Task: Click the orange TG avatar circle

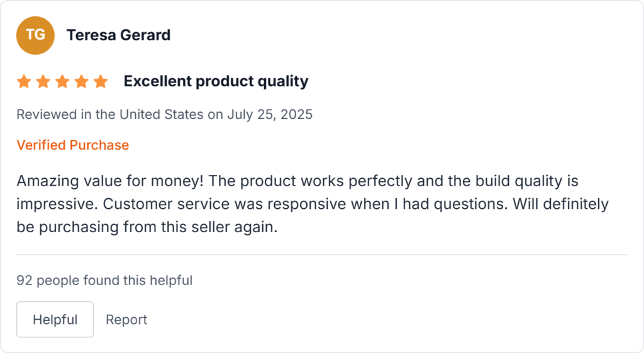Action: (35, 35)
